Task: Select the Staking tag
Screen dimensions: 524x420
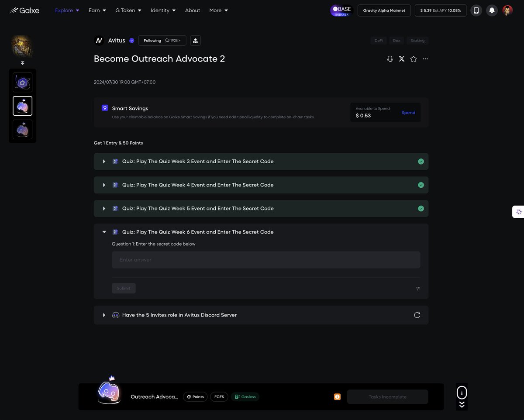Action: [417, 41]
